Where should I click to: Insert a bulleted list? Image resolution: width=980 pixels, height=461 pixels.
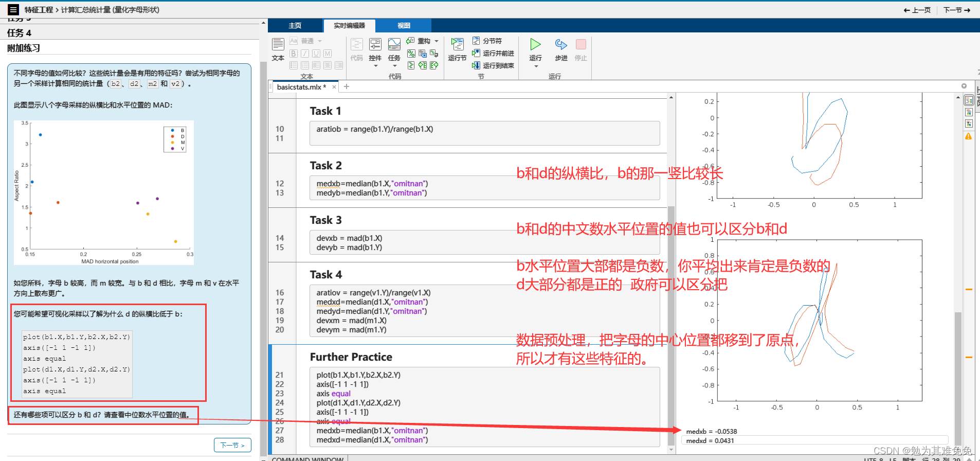pyautogui.click(x=294, y=65)
